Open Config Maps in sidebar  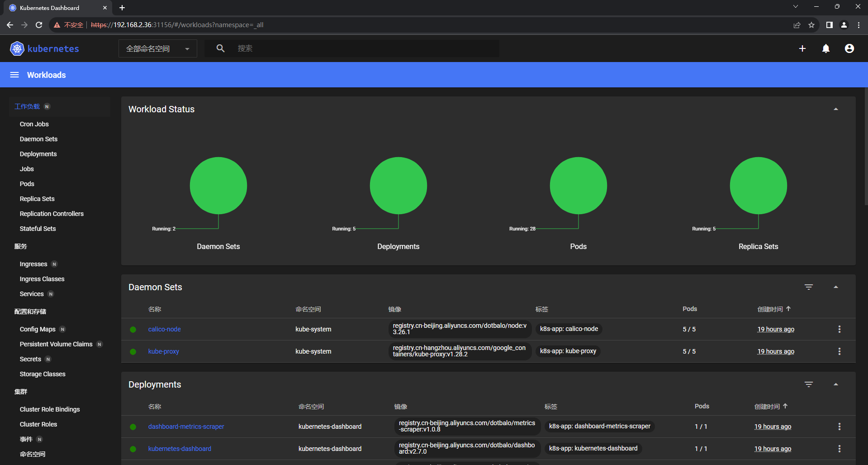click(38, 329)
